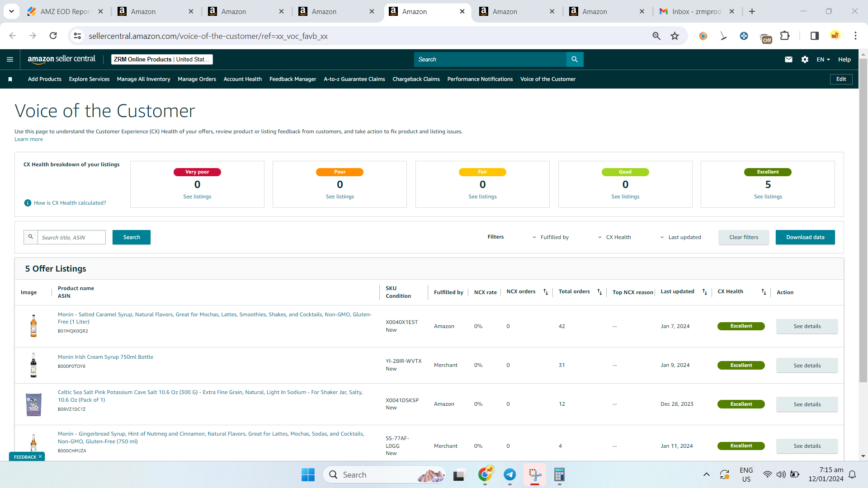Open the Windows Start menu
This screenshot has height=488, width=868.
308,474
